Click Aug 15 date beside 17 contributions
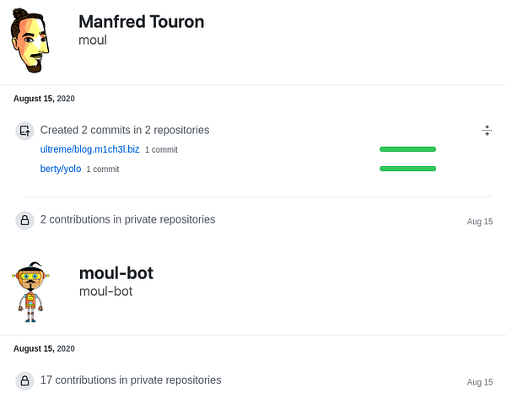The width and height of the screenshot is (506, 420). (479, 382)
